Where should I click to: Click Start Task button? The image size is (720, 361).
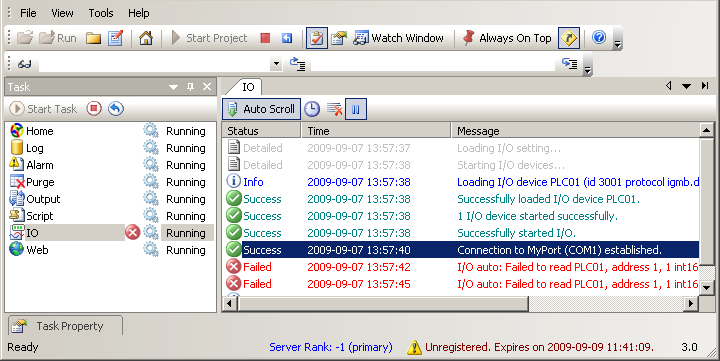[x=44, y=109]
